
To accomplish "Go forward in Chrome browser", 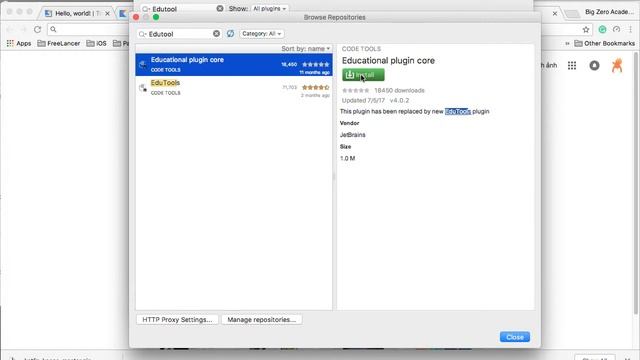I will click(x=24, y=29).
